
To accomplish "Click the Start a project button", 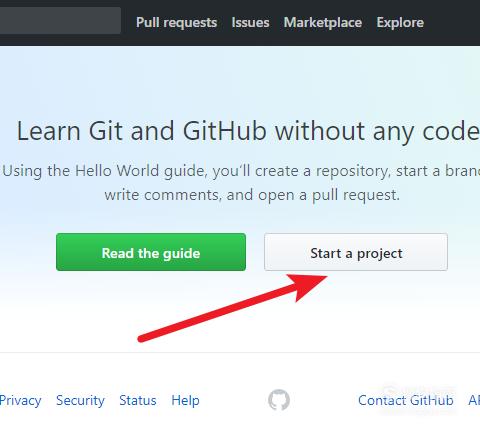I will (x=356, y=252).
